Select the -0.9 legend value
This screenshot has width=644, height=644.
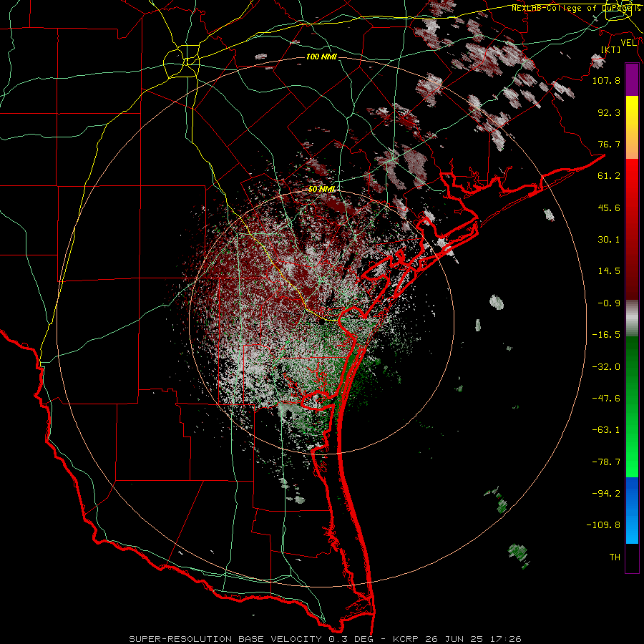point(609,303)
